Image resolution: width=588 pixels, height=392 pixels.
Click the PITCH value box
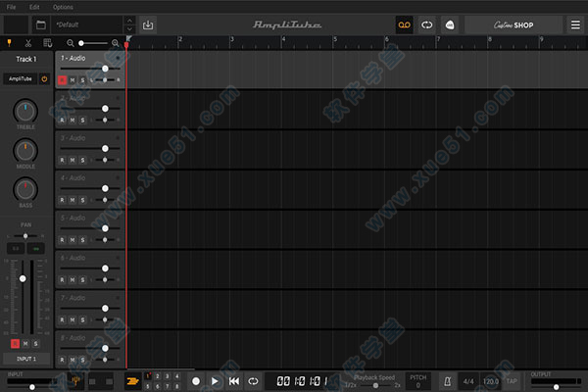pyautogui.click(x=417, y=381)
